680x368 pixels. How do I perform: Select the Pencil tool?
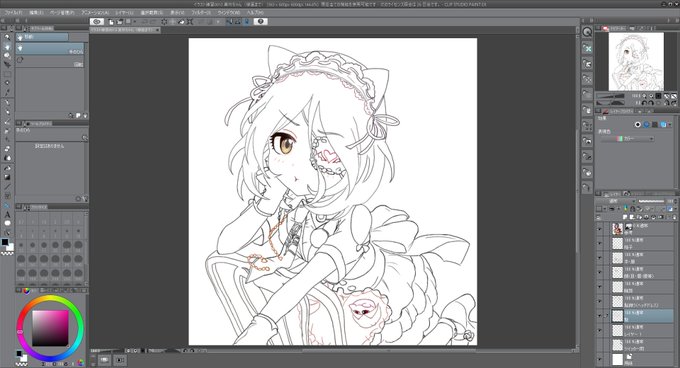pyautogui.click(x=7, y=112)
